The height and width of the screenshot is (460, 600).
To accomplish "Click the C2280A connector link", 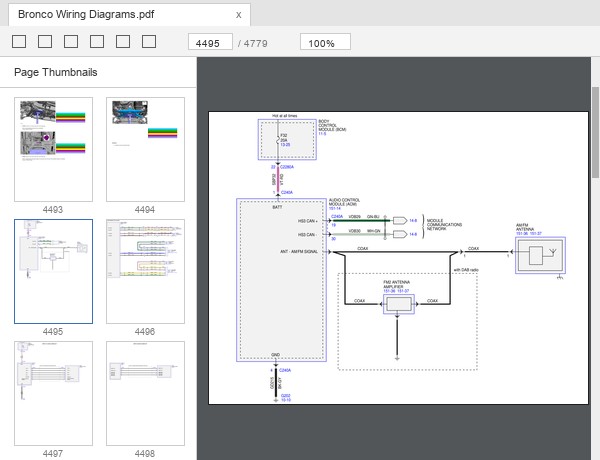I will pos(287,167).
